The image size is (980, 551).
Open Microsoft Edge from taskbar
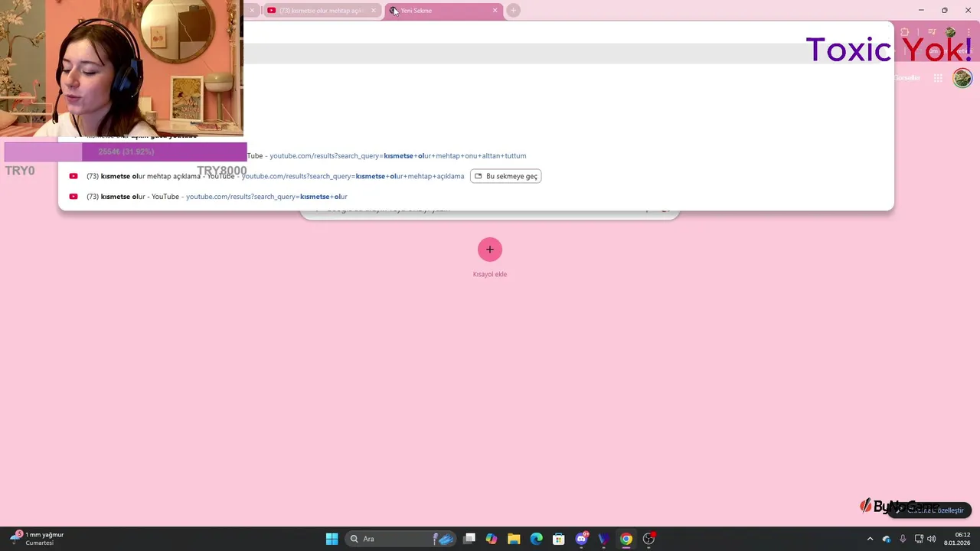537,539
